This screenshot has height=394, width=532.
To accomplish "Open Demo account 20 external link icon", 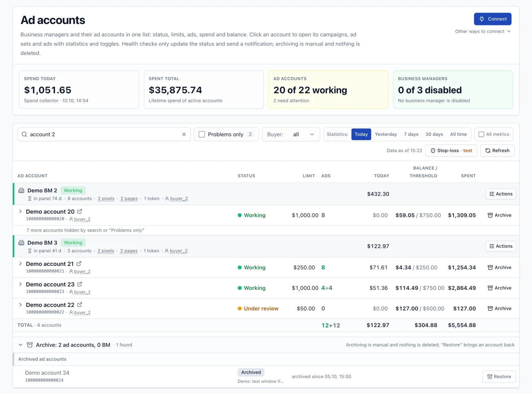I will [79, 212].
